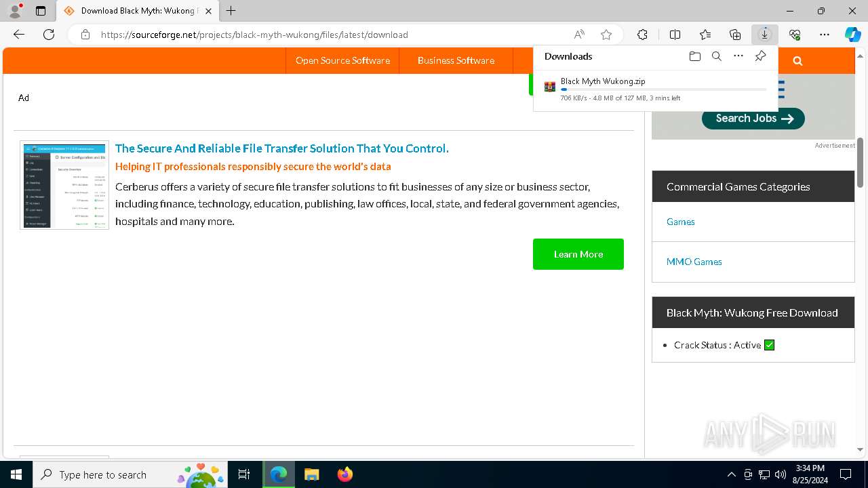Open the Games category link
Viewport: 868px width, 488px height.
[680, 222]
